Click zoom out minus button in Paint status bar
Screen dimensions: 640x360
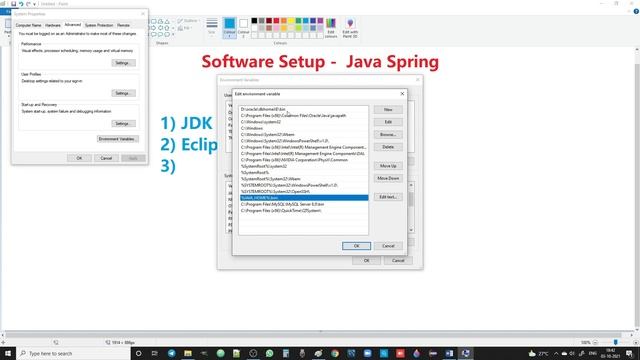(x=595, y=342)
